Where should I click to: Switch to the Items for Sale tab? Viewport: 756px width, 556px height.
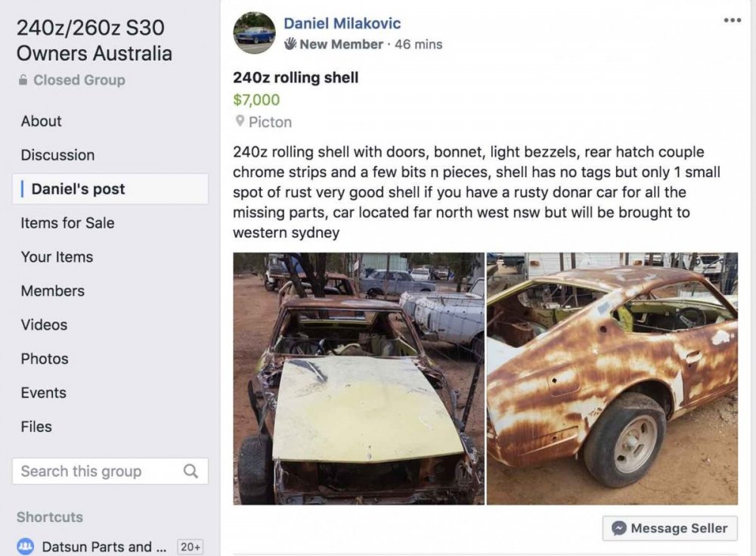tap(66, 223)
